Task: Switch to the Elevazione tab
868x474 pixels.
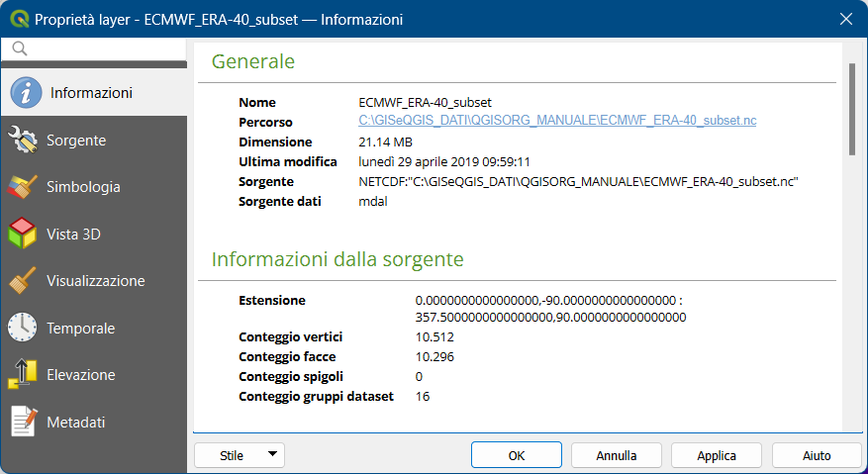Action: coord(94,375)
